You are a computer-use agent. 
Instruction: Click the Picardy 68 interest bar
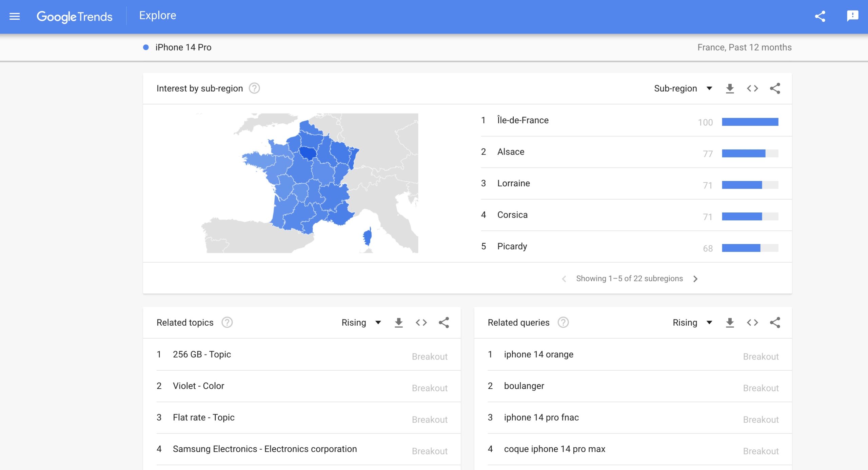coord(750,248)
